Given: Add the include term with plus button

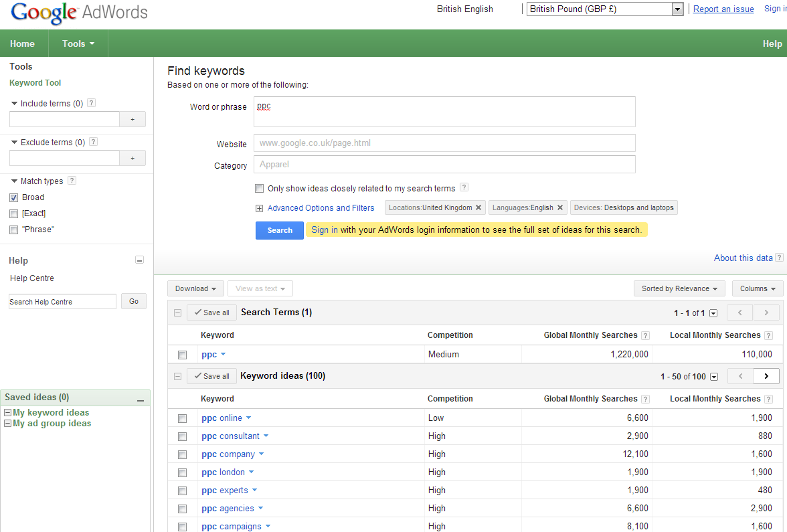Looking at the screenshot, I should pyautogui.click(x=133, y=119).
